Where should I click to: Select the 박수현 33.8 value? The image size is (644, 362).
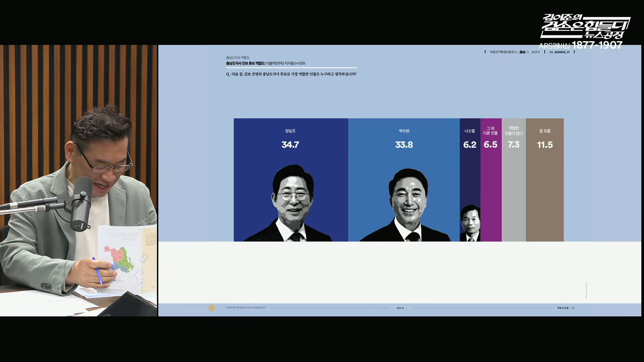pos(404,145)
